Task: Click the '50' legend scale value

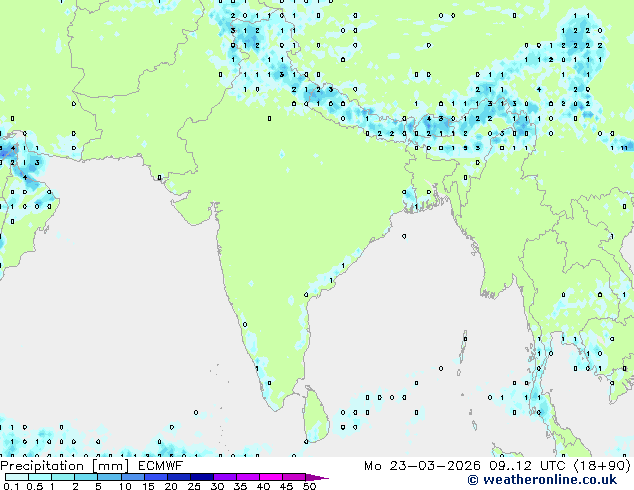Action: (x=310, y=486)
